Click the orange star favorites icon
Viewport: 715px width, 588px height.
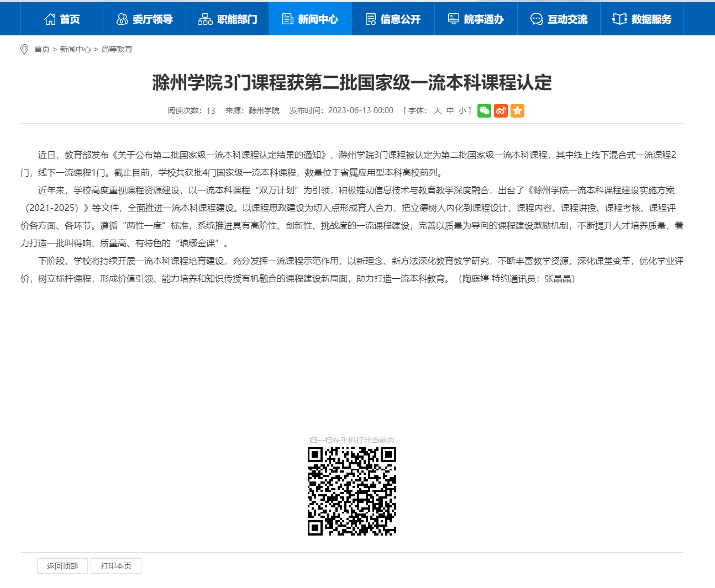pos(517,111)
